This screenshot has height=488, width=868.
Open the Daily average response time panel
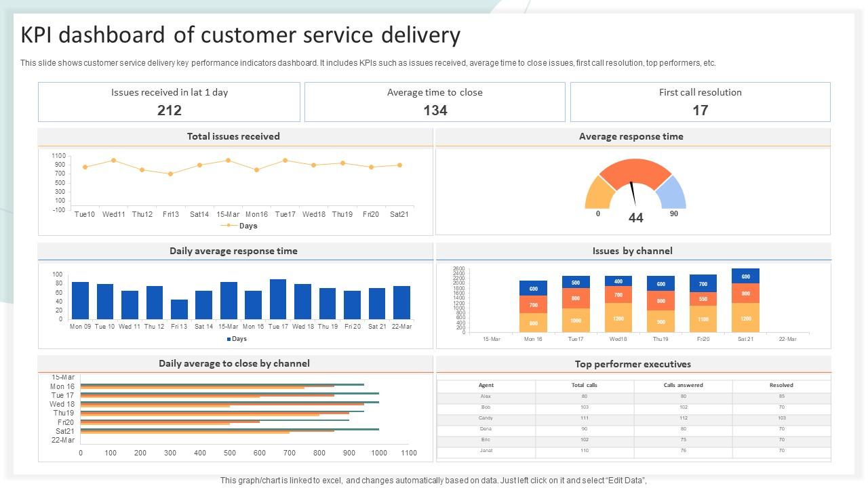(x=233, y=251)
